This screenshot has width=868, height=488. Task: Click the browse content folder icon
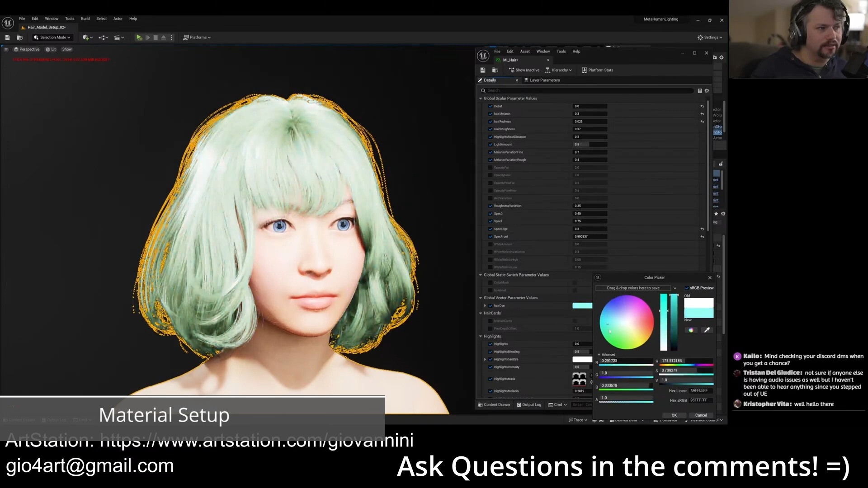click(x=19, y=38)
